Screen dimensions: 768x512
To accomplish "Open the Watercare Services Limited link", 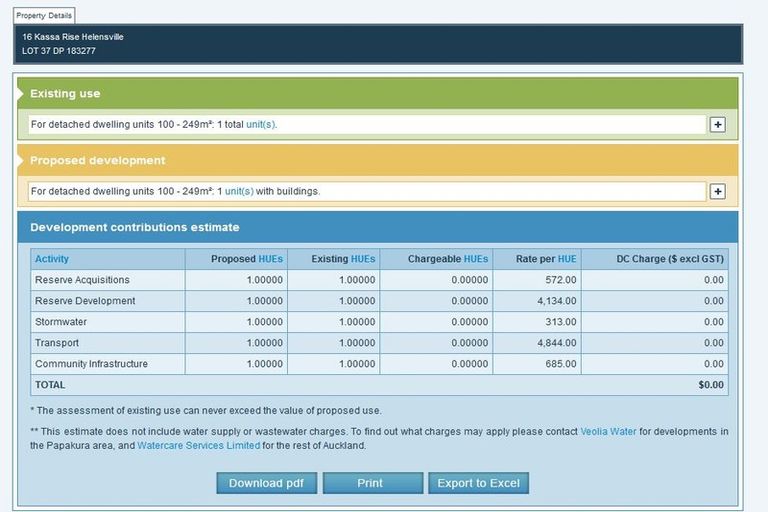I will [198, 445].
